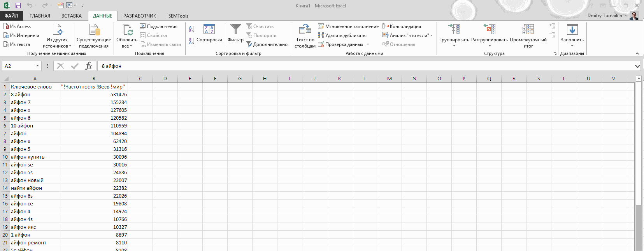Run Мгновенное заполнение
This screenshot has width=644, height=251.
(x=348, y=27)
